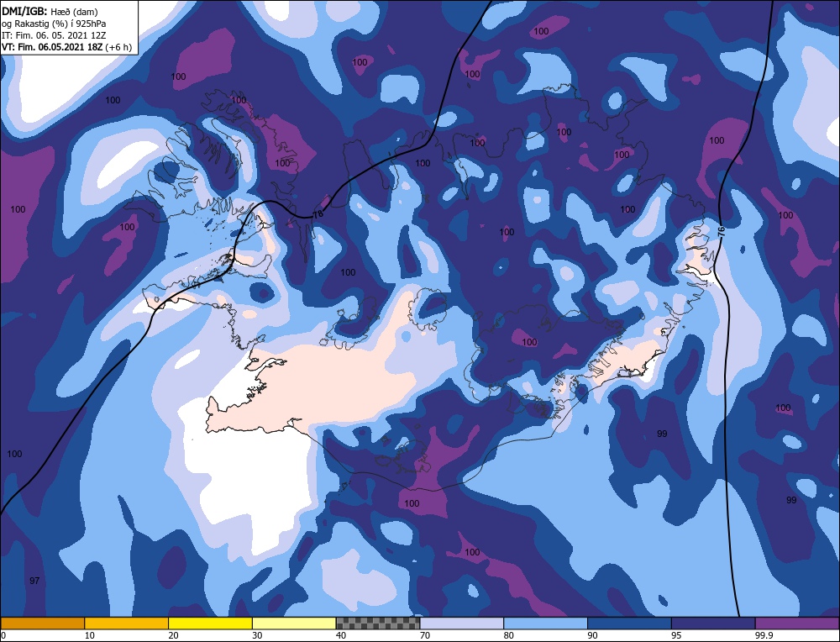The image size is (840, 642).
Task: Click the checkered grey 40–70 legend swatch
Action: [x=378, y=623]
